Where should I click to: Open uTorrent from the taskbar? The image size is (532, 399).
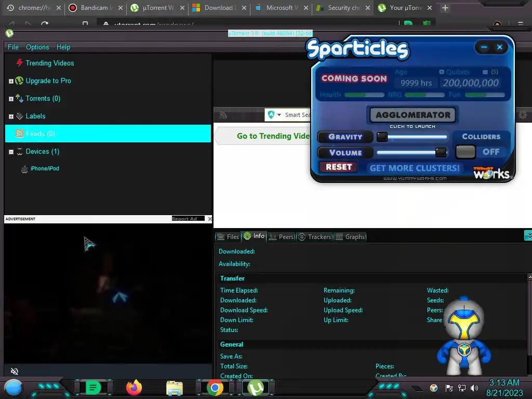(256, 388)
